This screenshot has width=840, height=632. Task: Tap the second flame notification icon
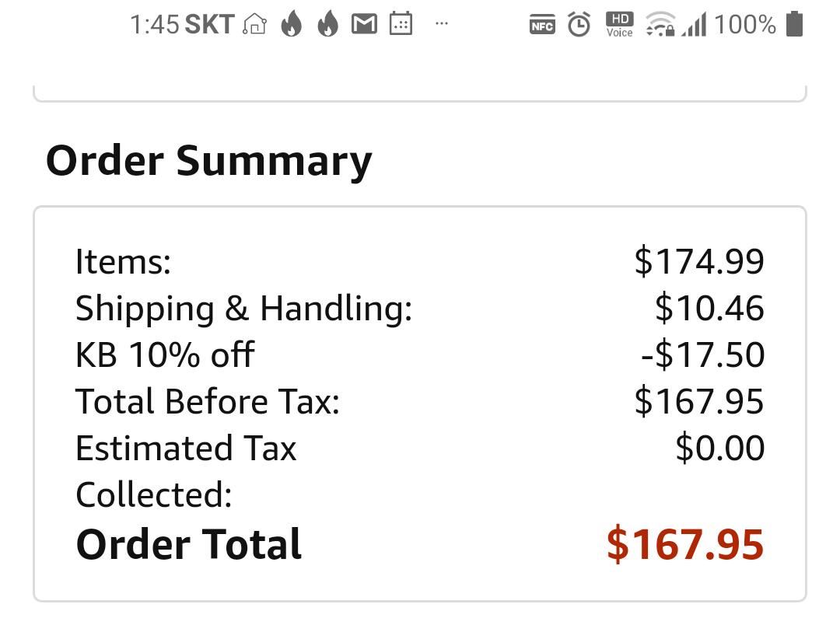point(327,25)
